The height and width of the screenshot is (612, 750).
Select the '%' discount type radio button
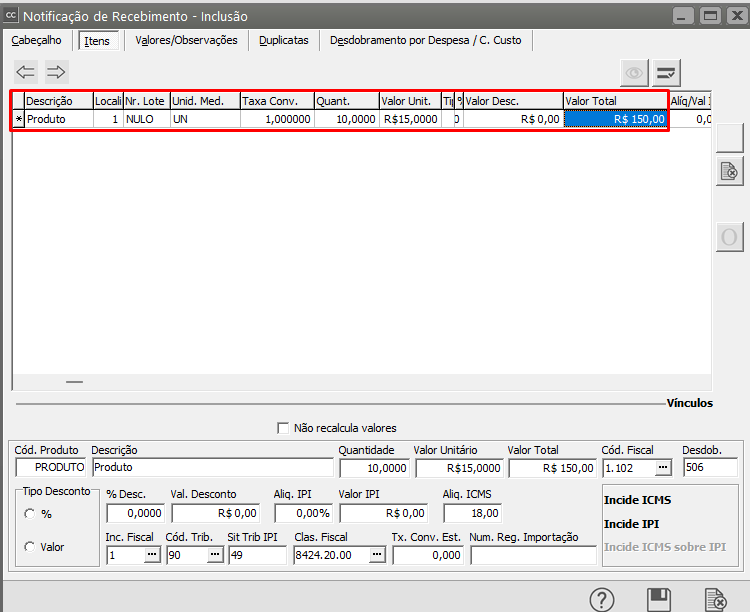click(x=30, y=514)
